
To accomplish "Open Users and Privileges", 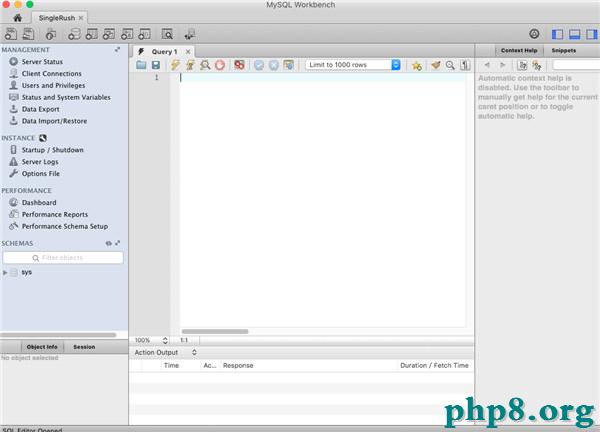I will pos(53,85).
